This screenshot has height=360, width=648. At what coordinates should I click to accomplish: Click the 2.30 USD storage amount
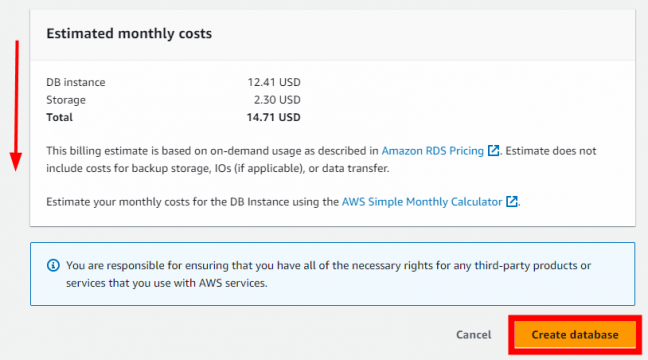[277, 100]
